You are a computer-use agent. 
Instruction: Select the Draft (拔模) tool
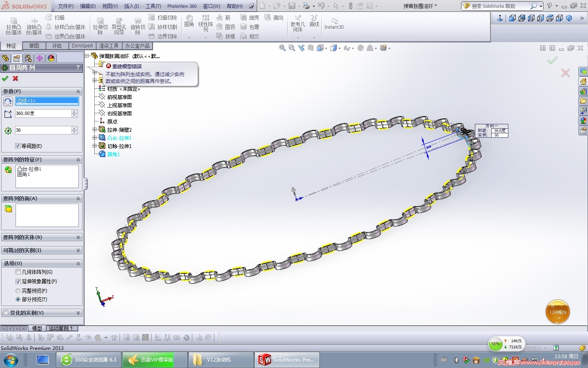[x=225, y=36]
